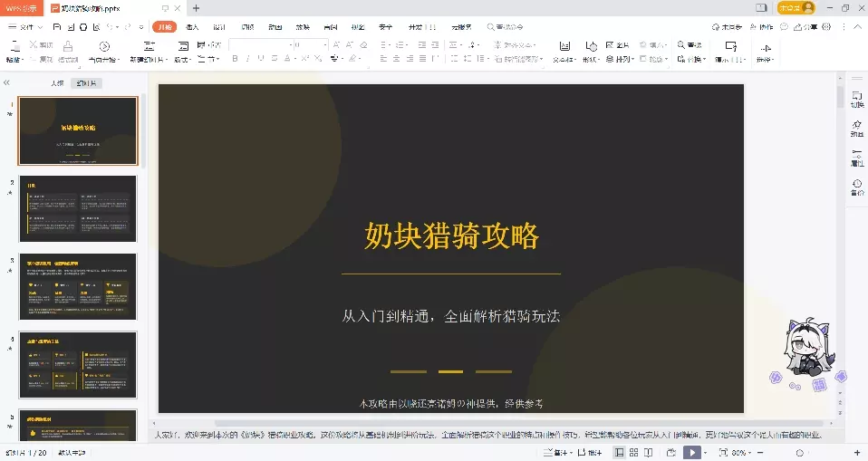The image size is (868, 461).
Task: Open the cloud services ribbon tab
Action: click(461, 26)
